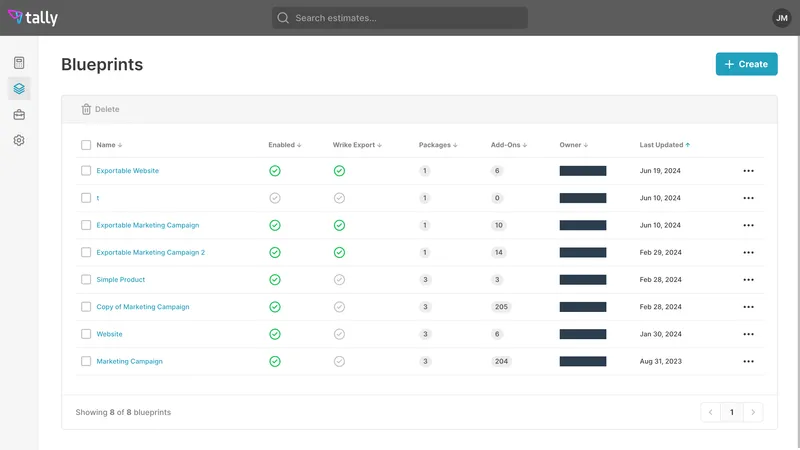
Task: Toggle Wrike Export check for Marketing Campaign
Action: click(x=339, y=361)
